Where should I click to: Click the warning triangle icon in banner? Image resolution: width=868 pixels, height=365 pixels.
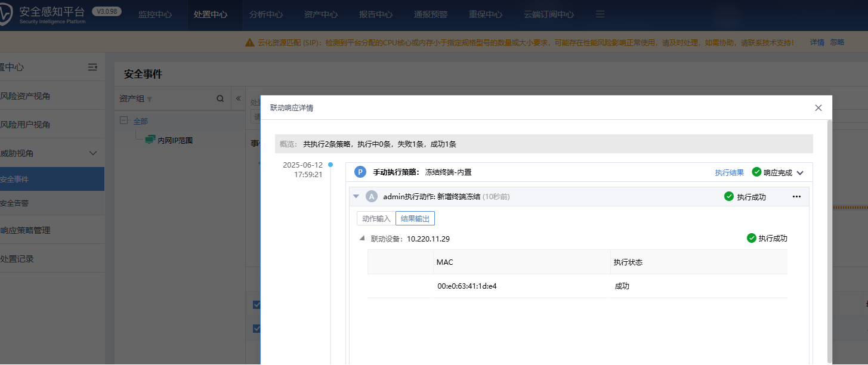coord(250,42)
